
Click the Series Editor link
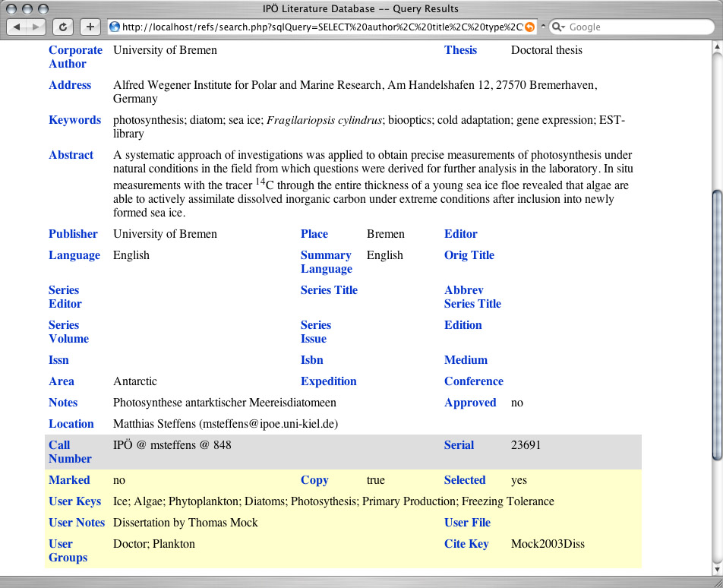(x=65, y=298)
